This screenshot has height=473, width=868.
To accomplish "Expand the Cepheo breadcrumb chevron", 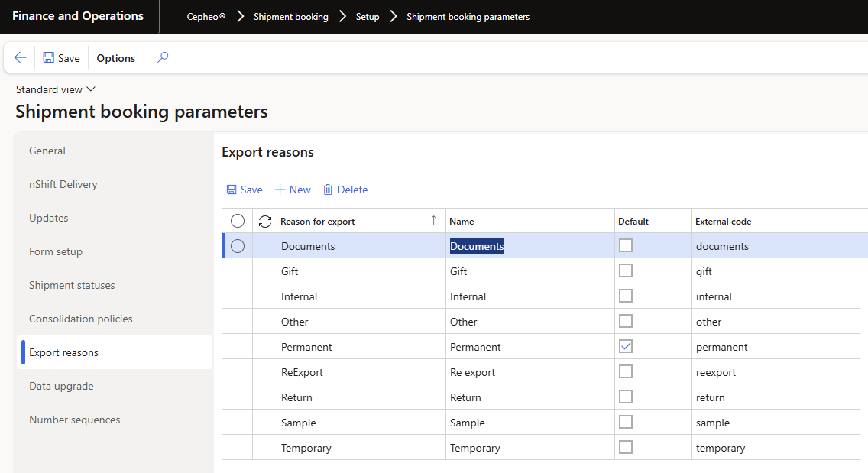I will coord(240,17).
